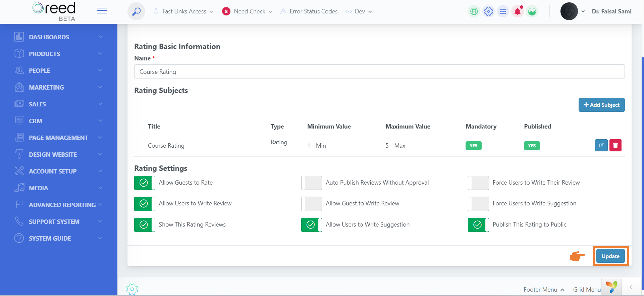The height and width of the screenshot is (296, 644).
Task: Click the green round status icon
Action: [532, 11]
